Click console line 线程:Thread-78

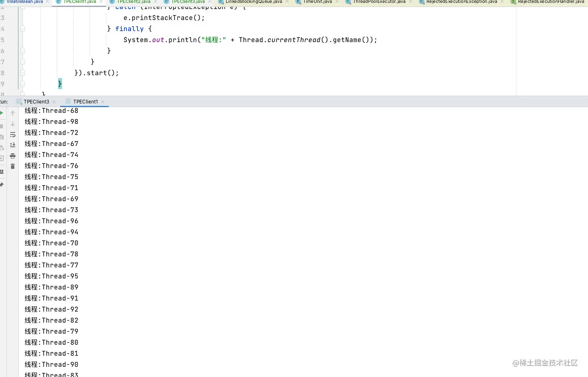pyautogui.click(x=52, y=254)
